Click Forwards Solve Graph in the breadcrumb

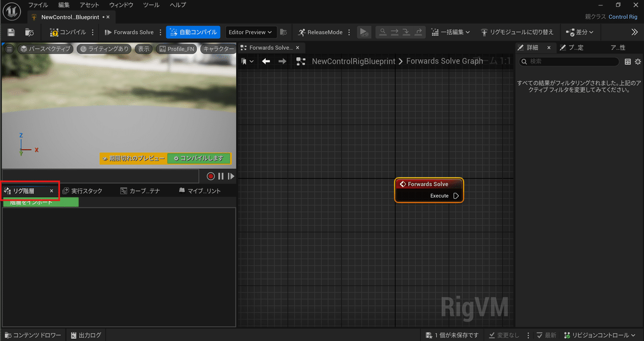tap(444, 61)
